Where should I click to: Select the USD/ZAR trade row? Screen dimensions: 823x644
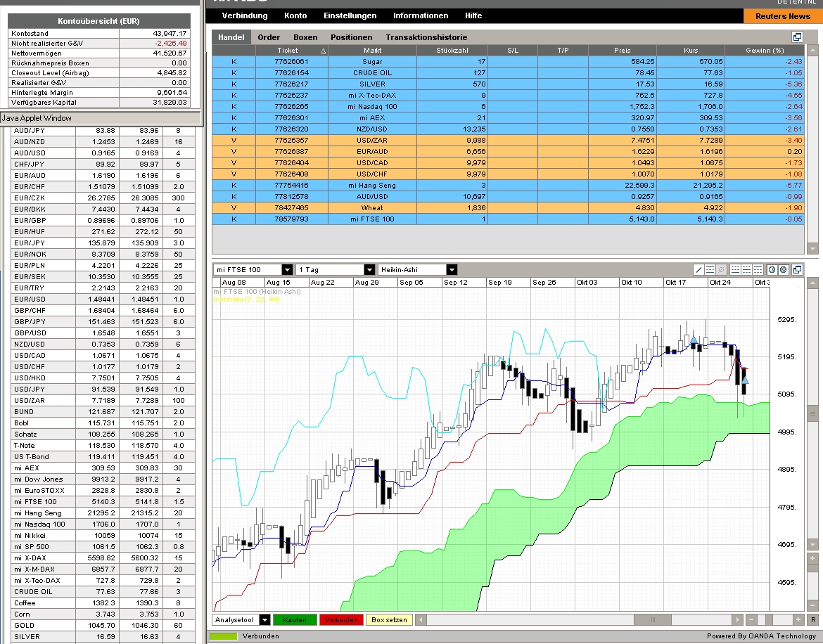click(508, 140)
